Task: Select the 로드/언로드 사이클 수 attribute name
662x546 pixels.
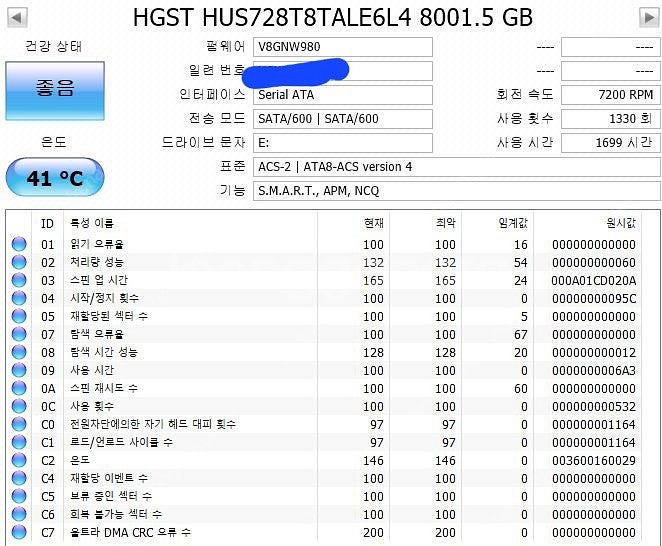Action: point(122,442)
